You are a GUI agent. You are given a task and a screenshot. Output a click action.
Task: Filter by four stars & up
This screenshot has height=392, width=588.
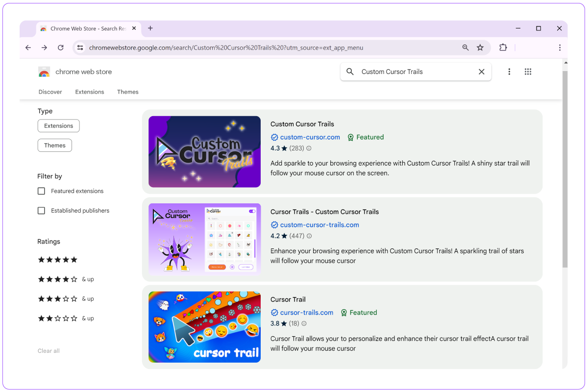pyautogui.click(x=66, y=279)
